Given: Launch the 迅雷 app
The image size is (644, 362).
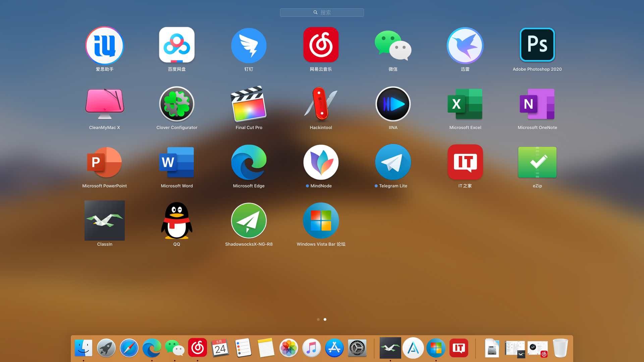Looking at the screenshot, I should pos(465,45).
